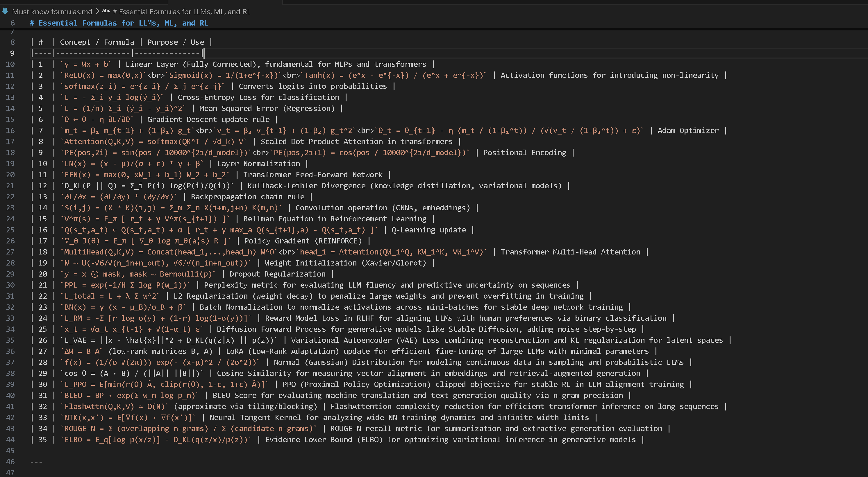Viewport: 868px width, 477px height.
Task: Click 'Transformer Multi-Head Attention' text
Action: click(570, 252)
